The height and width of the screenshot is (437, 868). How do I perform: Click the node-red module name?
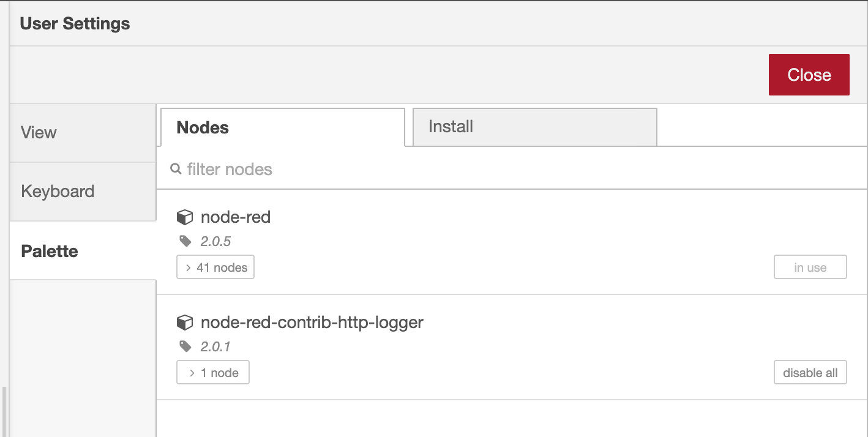236,217
